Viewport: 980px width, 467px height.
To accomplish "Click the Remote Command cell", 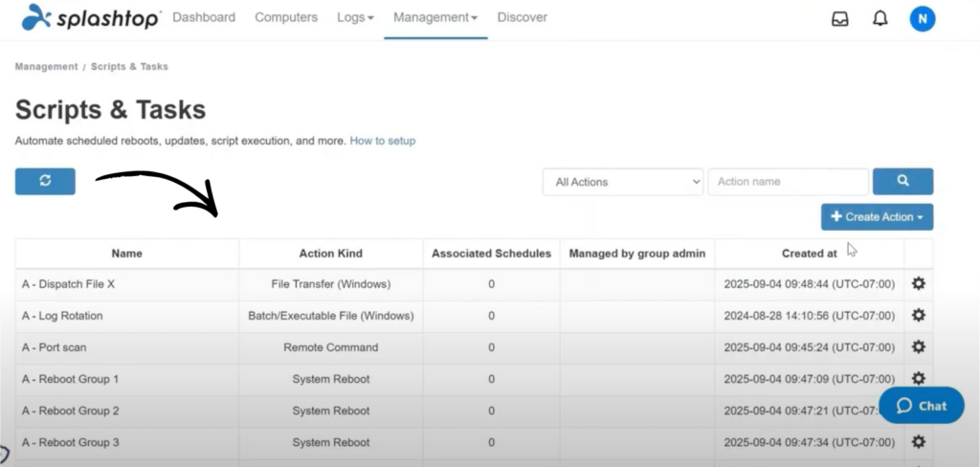I will click(x=330, y=347).
